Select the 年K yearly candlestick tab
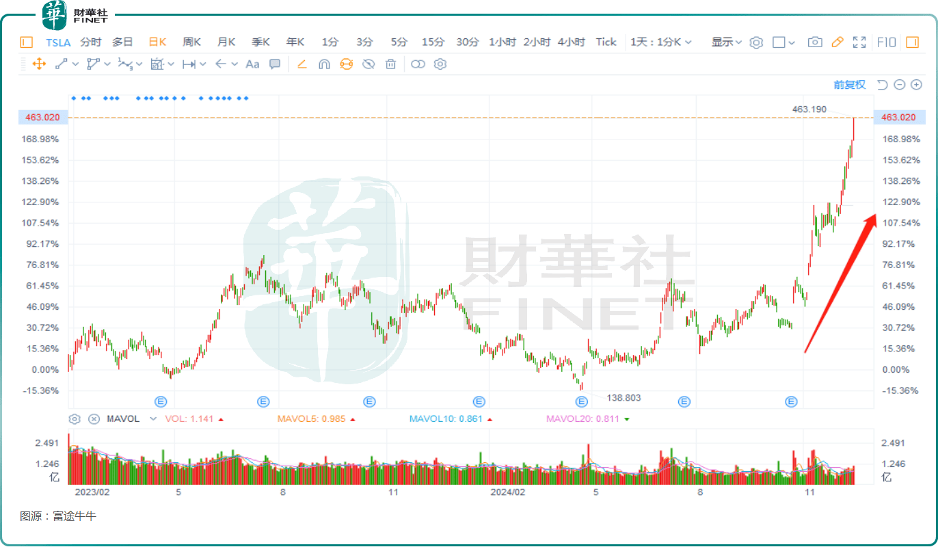The width and height of the screenshot is (938, 560). pos(295,42)
